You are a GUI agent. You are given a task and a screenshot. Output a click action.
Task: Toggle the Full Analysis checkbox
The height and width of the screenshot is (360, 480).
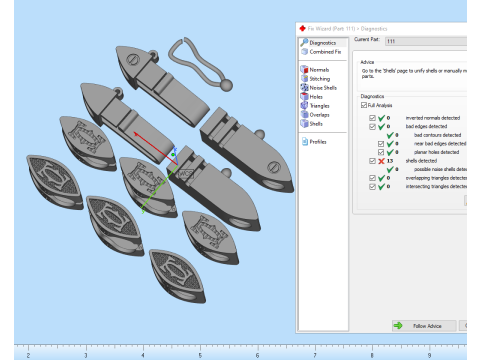(x=364, y=105)
